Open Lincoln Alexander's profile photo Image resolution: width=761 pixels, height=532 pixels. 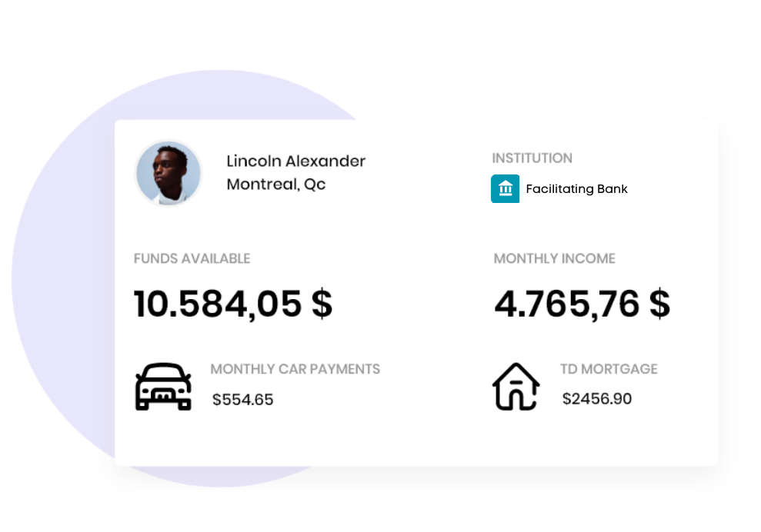pos(169,173)
